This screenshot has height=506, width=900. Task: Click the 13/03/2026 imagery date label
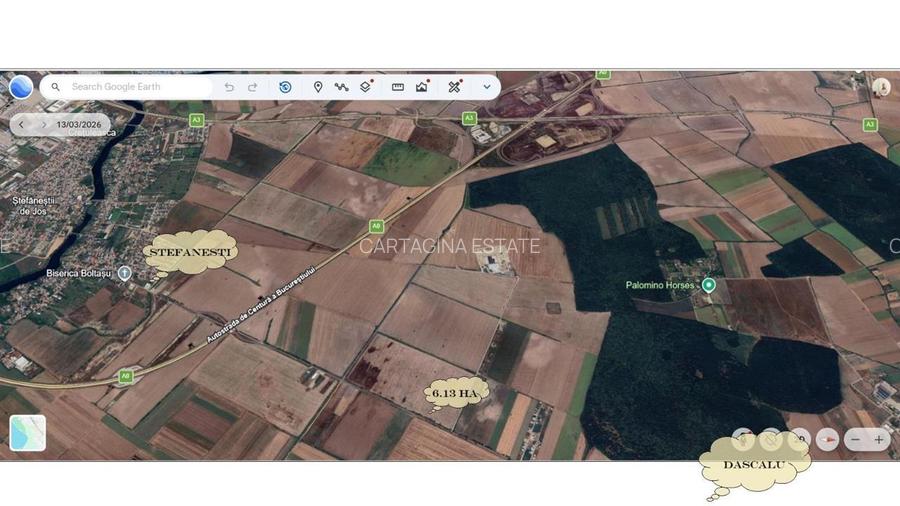(x=79, y=125)
